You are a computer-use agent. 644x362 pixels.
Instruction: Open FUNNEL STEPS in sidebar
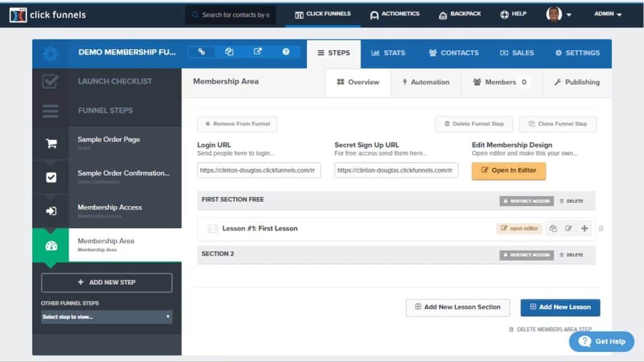105,111
